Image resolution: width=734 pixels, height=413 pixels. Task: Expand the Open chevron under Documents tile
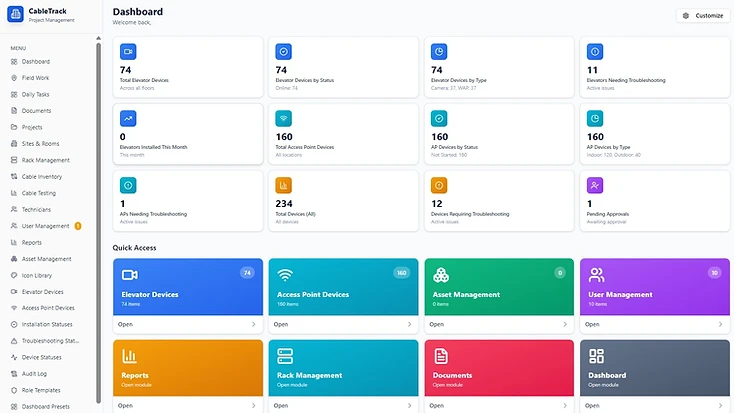click(565, 406)
